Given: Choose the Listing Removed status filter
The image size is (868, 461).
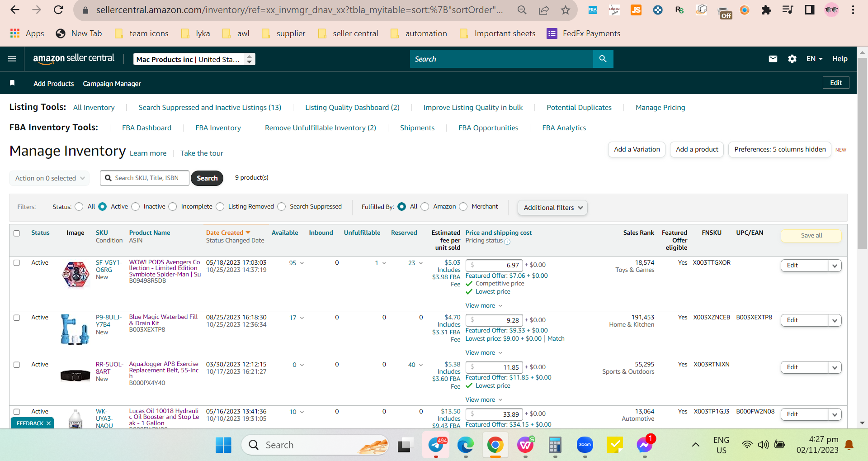Looking at the screenshot, I should tap(220, 207).
